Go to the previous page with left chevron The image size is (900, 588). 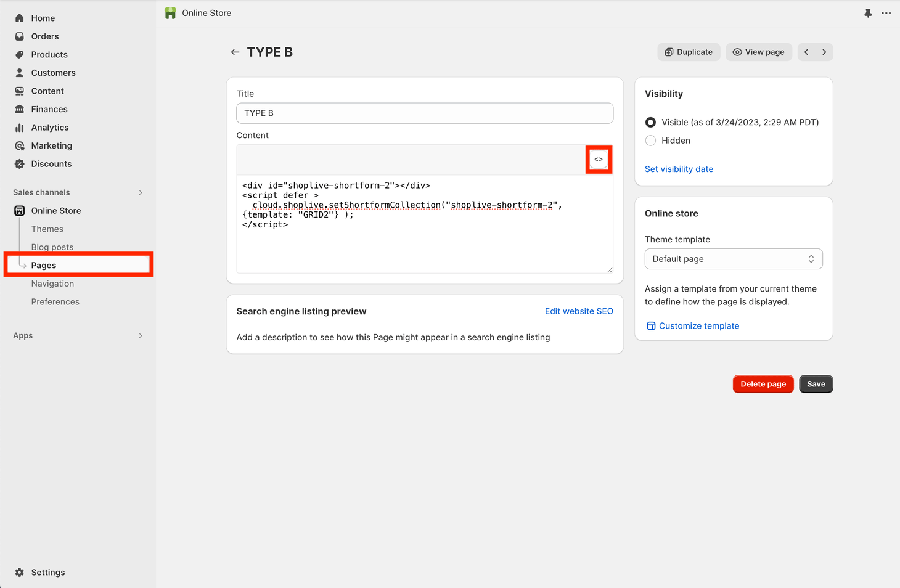pyautogui.click(x=806, y=52)
